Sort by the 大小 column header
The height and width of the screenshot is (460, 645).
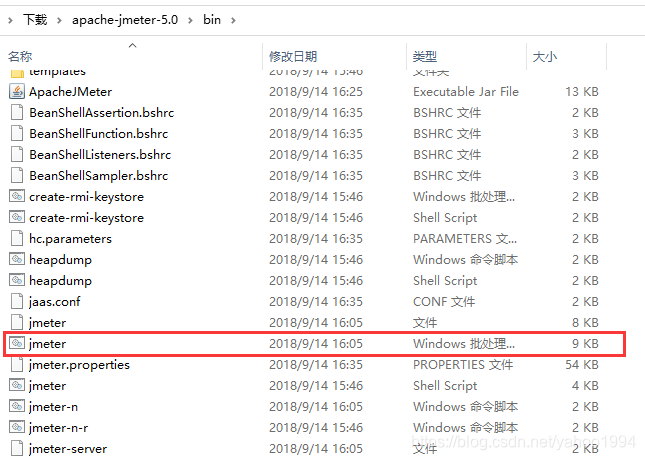pyautogui.click(x=545, y=56)
